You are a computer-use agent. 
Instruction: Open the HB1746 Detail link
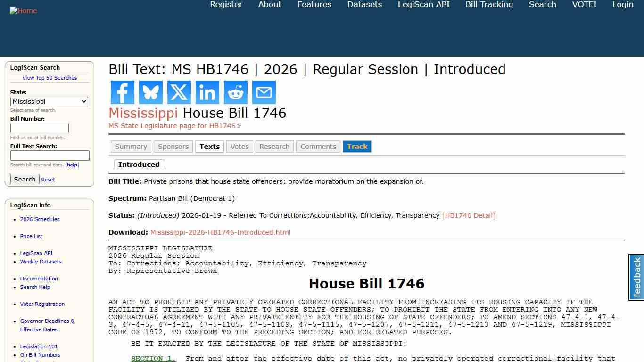click(469, 215)
